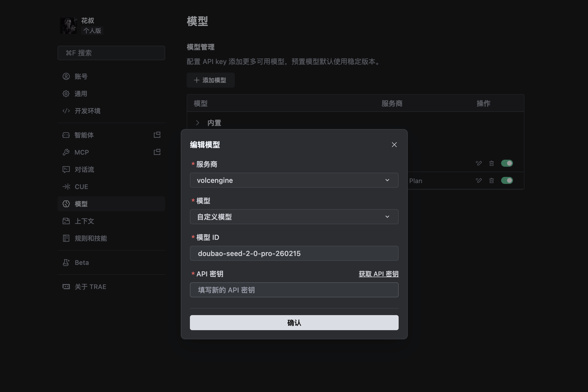Click the 上下文 sidebar icon
This screenshot has width=588, height=392.
click(x=66, y=221)
